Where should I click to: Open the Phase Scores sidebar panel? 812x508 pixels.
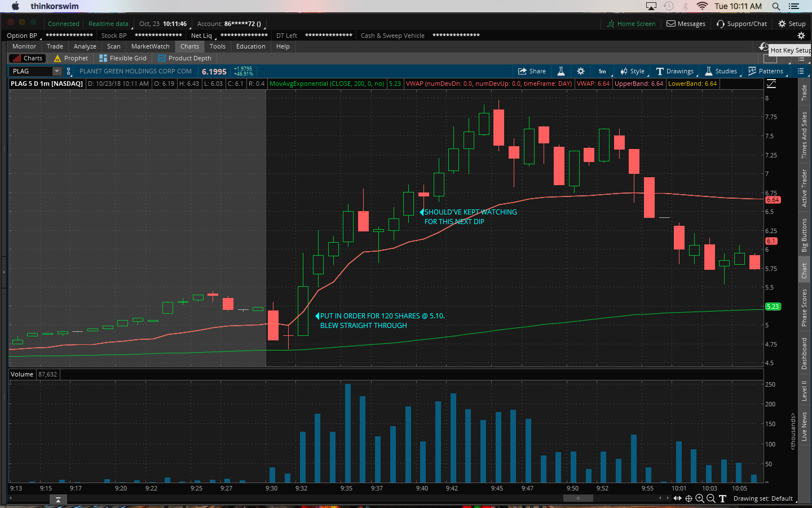pos(804,308)
